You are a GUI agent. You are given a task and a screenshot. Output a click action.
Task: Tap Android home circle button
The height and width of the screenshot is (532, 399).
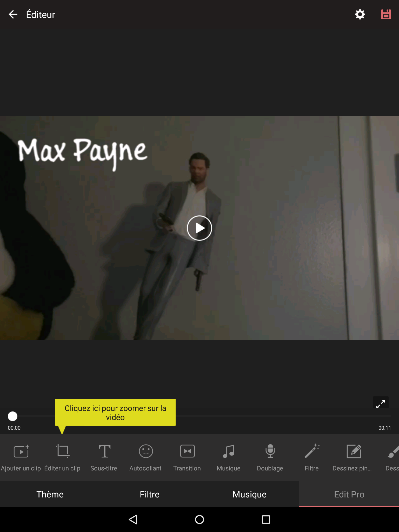tap(199, 520)
